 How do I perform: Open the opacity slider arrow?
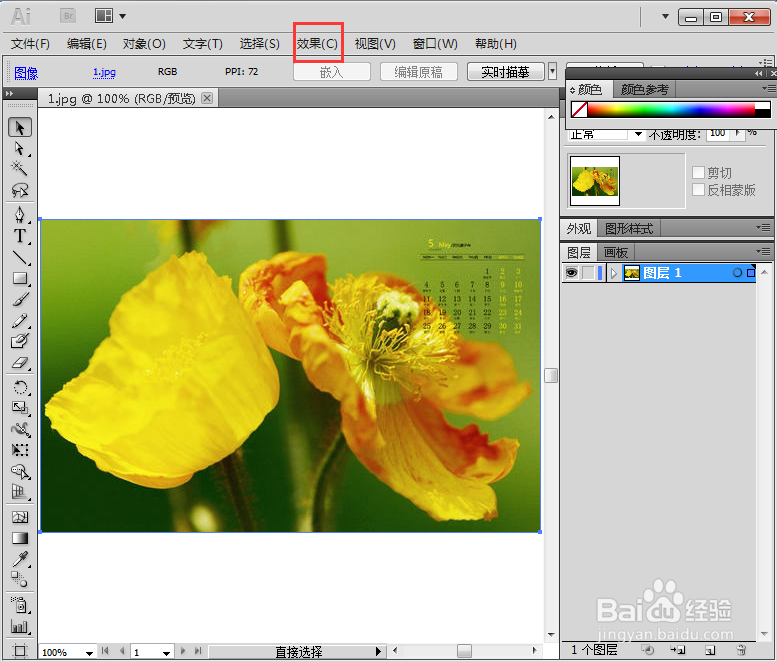pos(738,133)
